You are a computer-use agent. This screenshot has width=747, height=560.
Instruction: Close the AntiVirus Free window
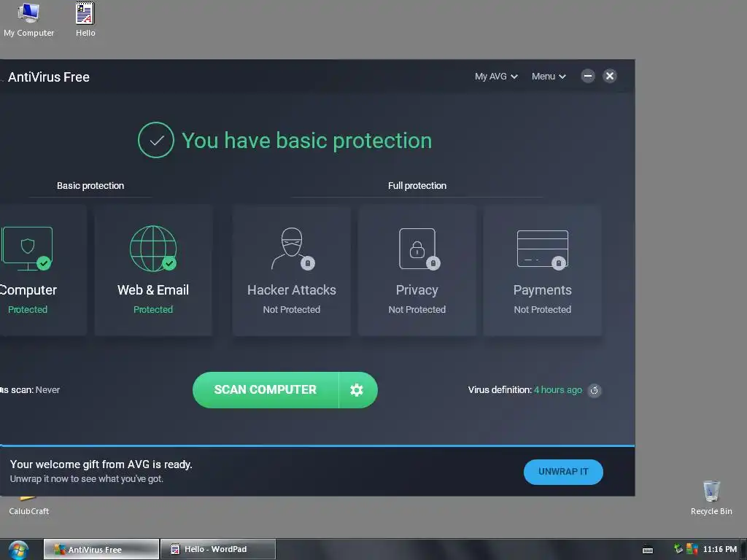pyautogui.click(x=610, y=76)
